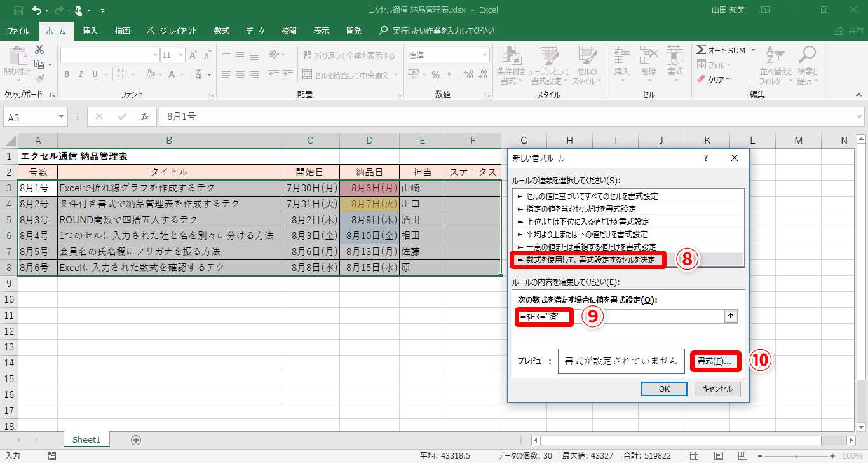Screen dimensions: 868x463
Task: Click the increase decimal icon
Action: click(x=467, y=74)
